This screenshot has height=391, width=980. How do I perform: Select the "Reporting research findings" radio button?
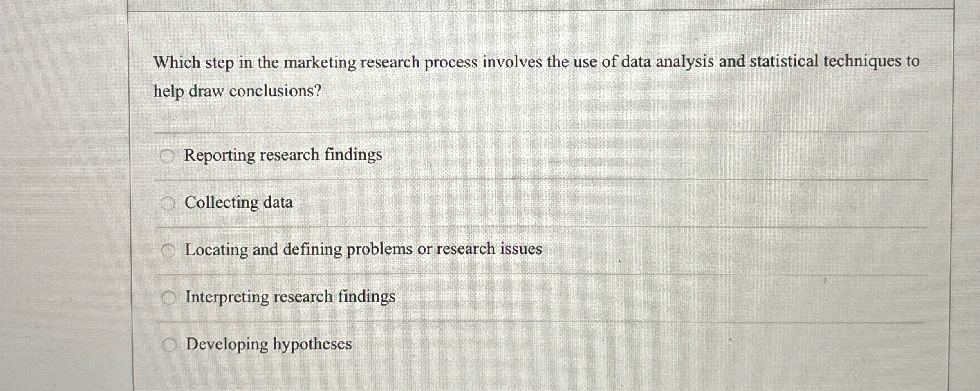[168, 156]
